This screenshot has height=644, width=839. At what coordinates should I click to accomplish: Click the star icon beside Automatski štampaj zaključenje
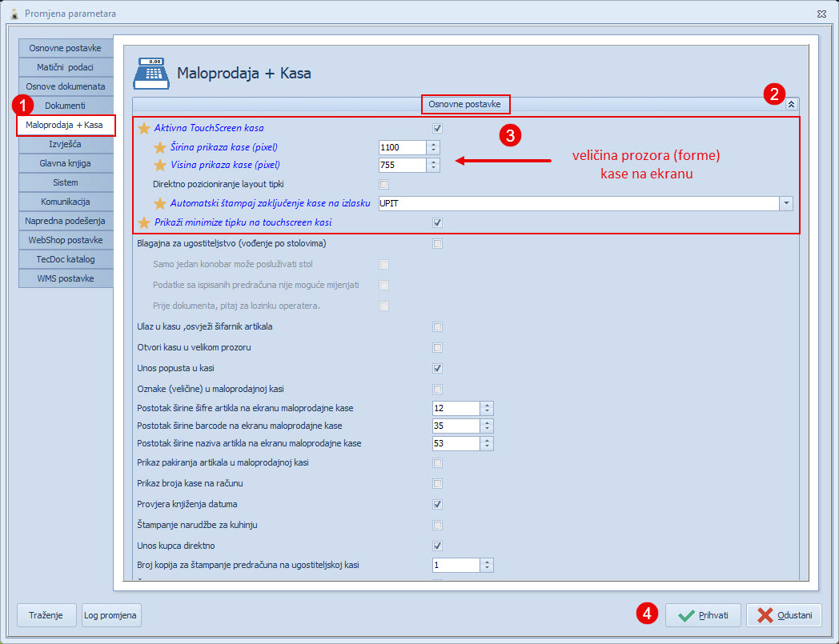coord(160,203)
